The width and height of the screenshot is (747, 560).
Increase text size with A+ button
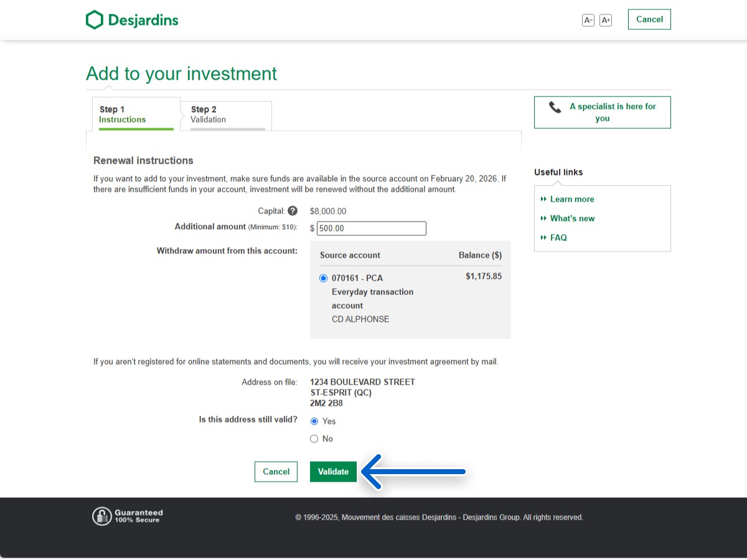(606, 20)
